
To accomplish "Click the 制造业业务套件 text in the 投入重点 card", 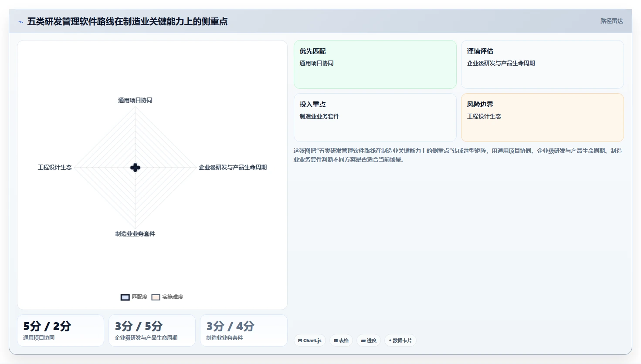I will 319,116.
